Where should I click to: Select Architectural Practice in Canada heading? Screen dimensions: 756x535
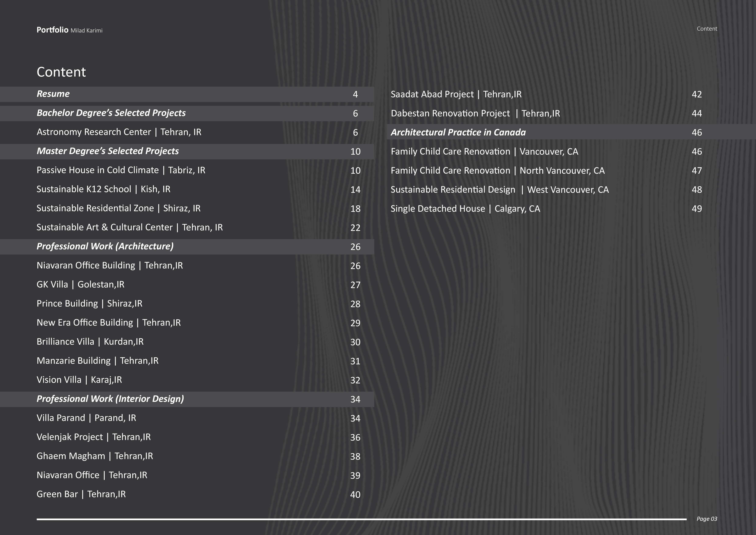[458, 132]
